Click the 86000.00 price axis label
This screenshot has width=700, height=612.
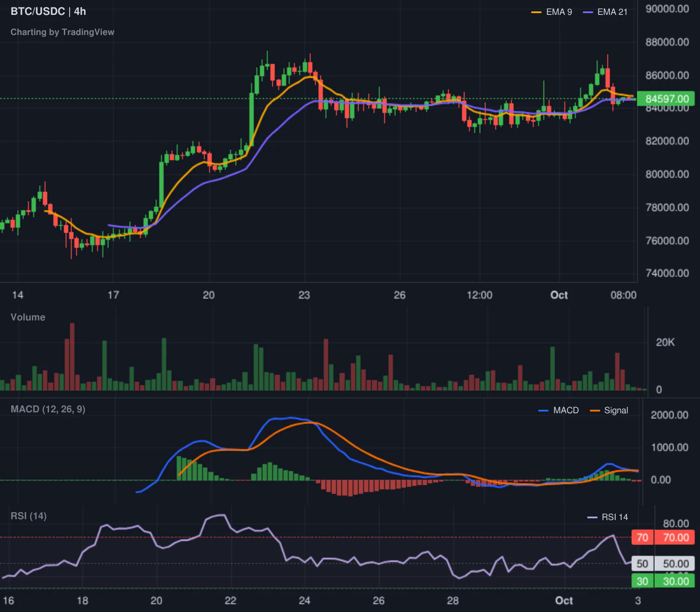click(667, 75)
